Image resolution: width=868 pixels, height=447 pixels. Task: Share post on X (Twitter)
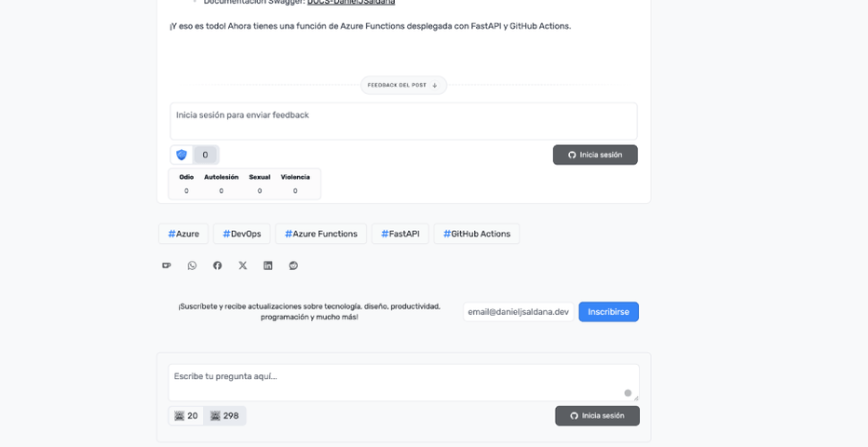click(x=243, y=265)
